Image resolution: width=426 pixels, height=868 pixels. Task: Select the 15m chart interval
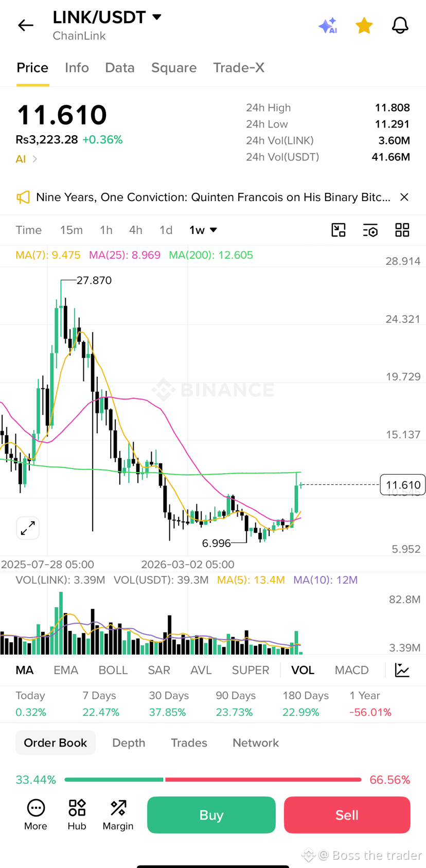tap(72, 230)
